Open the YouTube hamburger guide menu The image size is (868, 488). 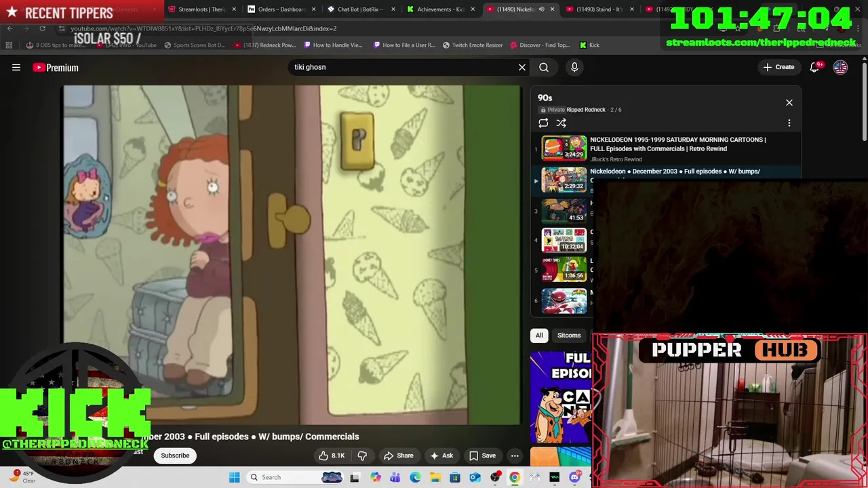(16, 67)
